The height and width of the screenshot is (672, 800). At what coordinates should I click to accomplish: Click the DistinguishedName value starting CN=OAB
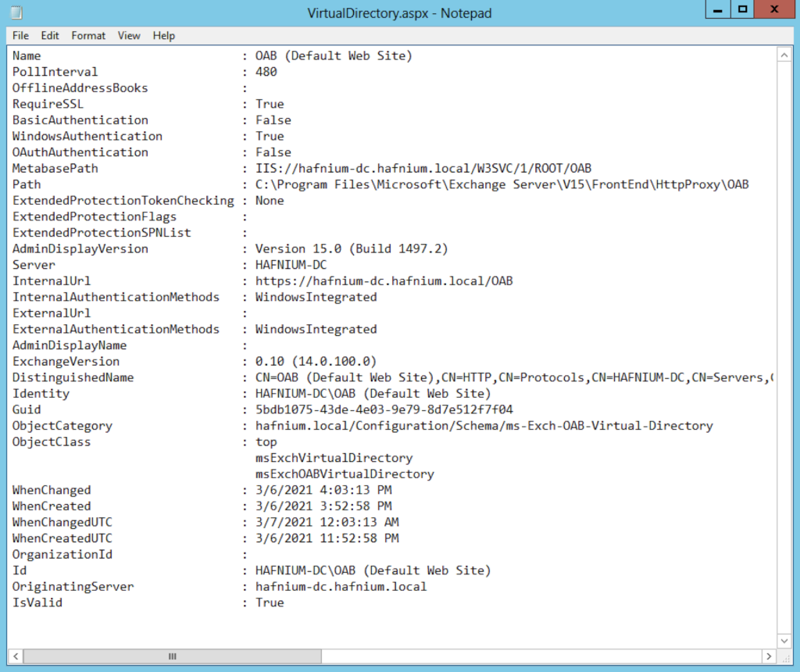514,377
